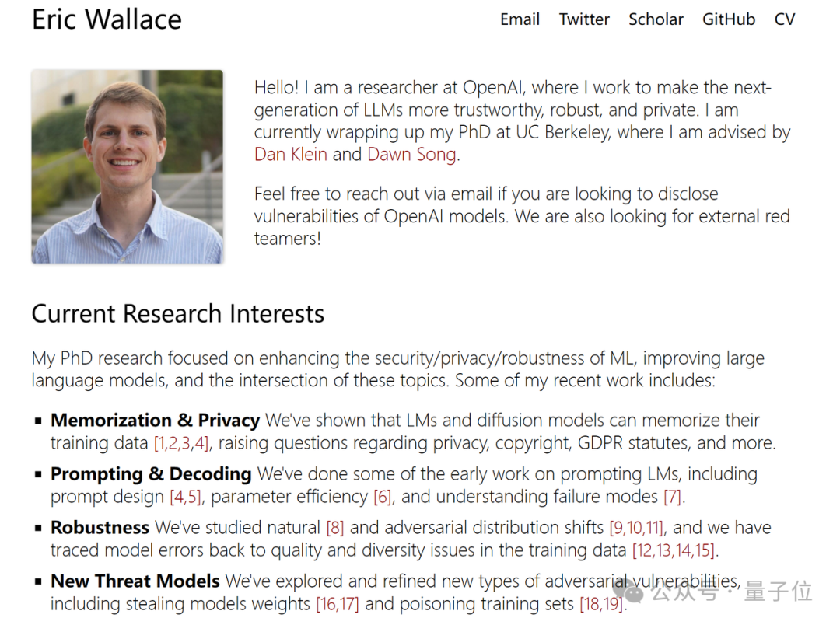Open citation [6] on parameter efficiency
840x625 pixels.
pyautogui.click(x=382, y=497)
